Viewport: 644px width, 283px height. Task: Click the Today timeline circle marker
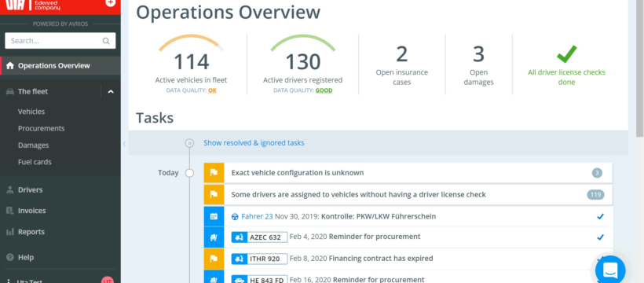pyautogui.click(x=189, y=173)
